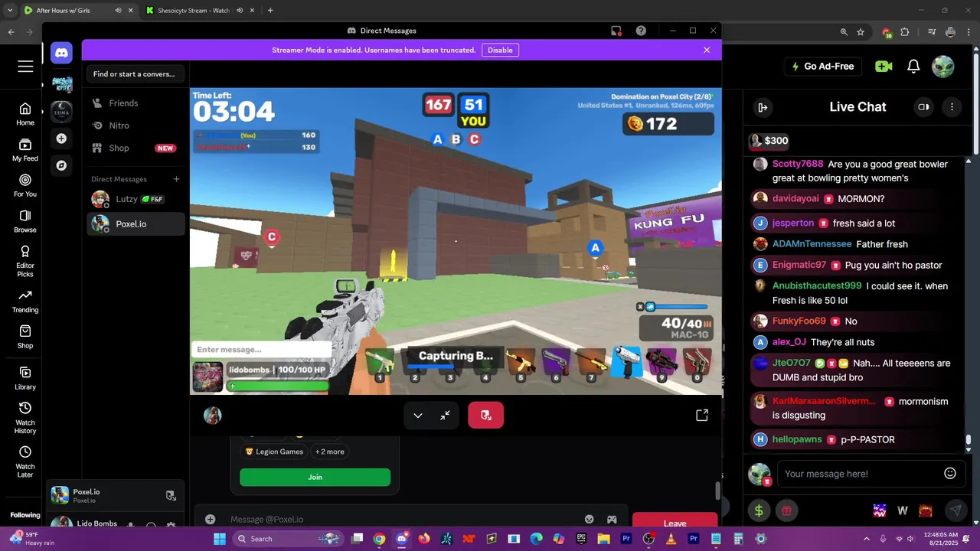Open the LUNA server icon
This screenshot has height=551, width=980.
click(61, 112)
